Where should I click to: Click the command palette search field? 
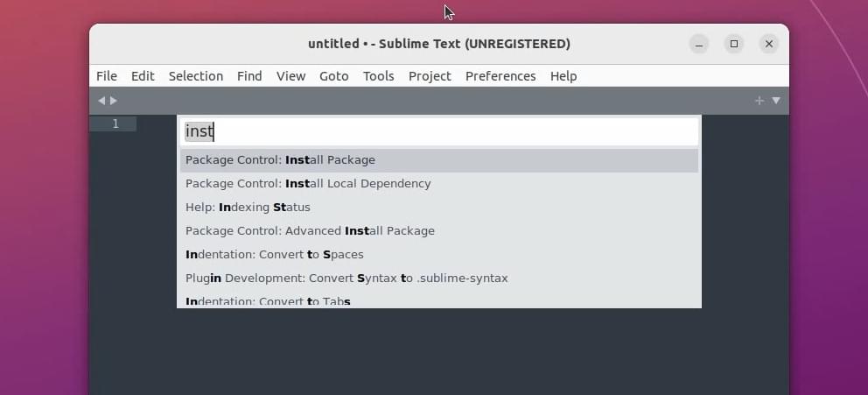click(x=439, y=132)
